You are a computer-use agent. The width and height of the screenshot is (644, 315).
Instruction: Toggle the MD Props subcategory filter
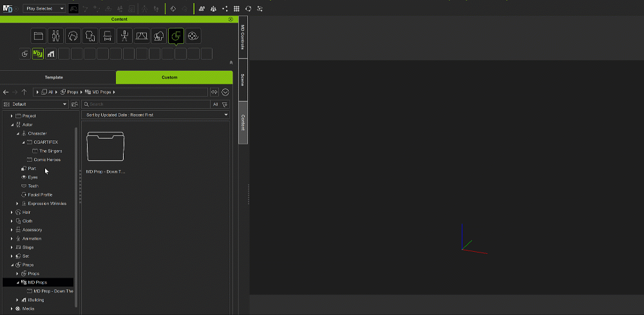tap(37, 53)
